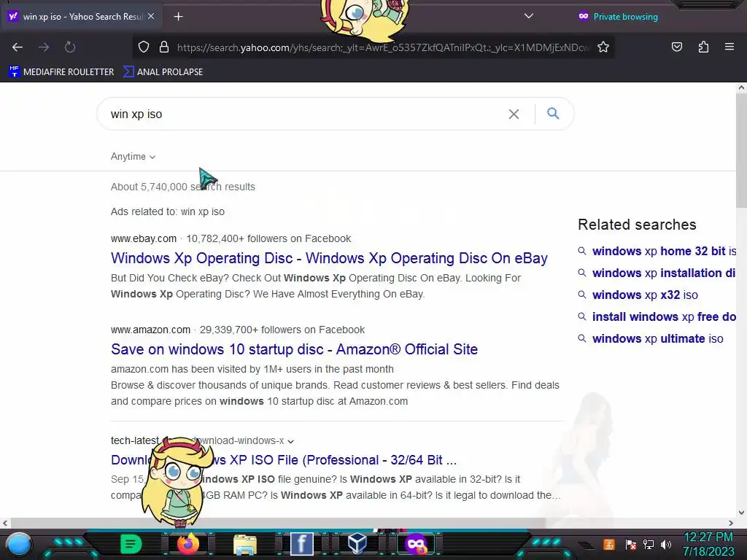Image resolution: width=747 pixels, height=560 pixels.
Task: Open VirtualBox cube icon in taskbar
Action: tap(357, 544)
